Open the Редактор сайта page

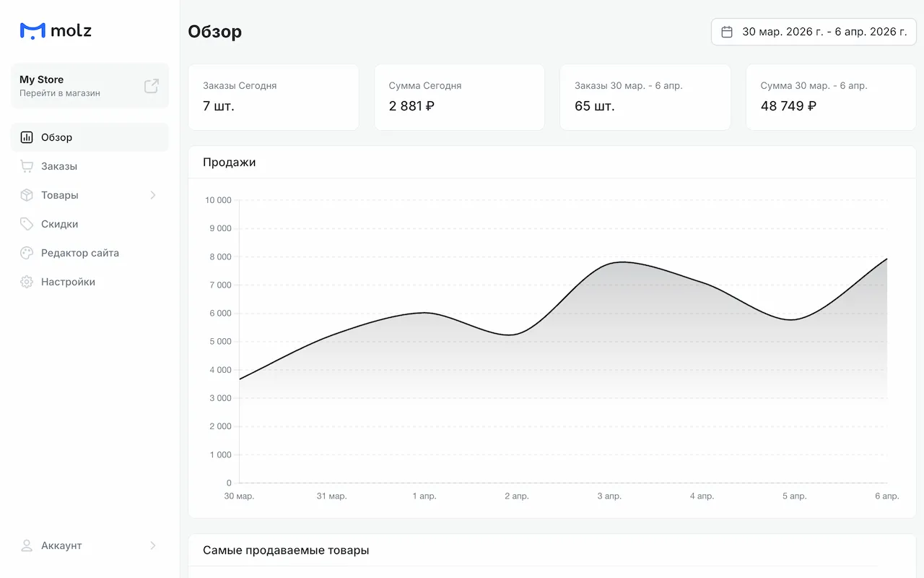tap(79, 253)
